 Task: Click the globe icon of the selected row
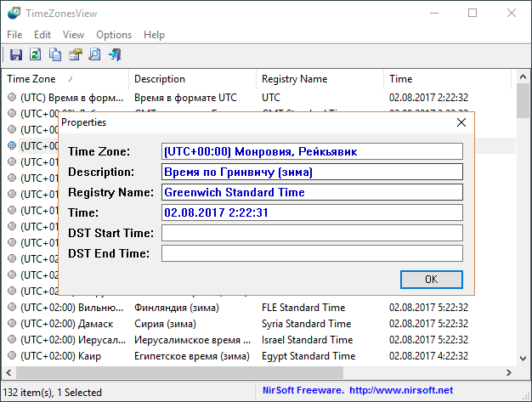[x=12, y=145]
